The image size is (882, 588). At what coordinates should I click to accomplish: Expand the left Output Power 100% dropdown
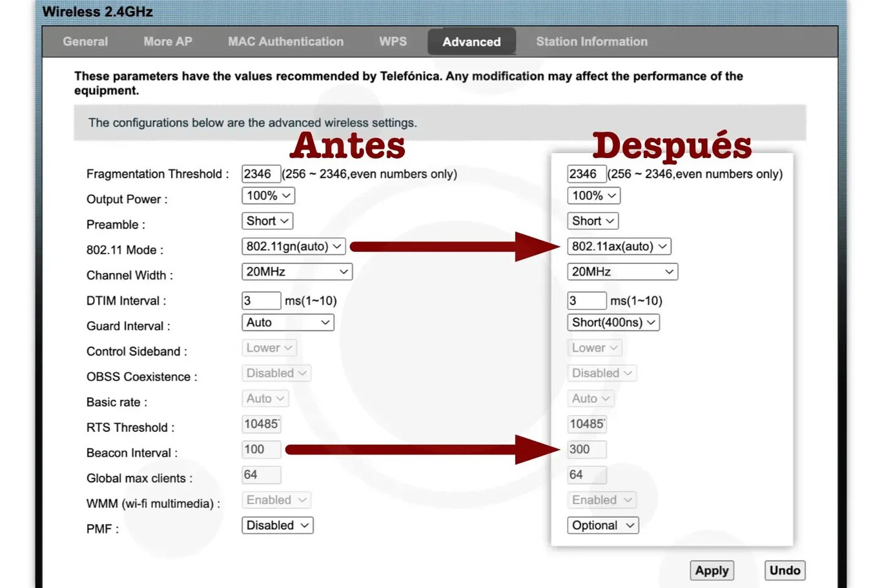pyautogui.click(x=269, y=196)
